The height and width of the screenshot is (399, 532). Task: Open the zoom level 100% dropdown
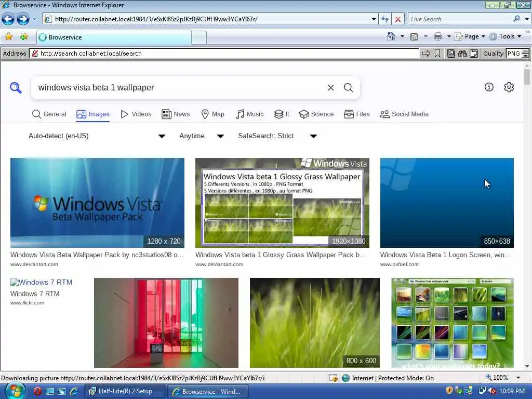pyautogui.click(x=518, y=378)
